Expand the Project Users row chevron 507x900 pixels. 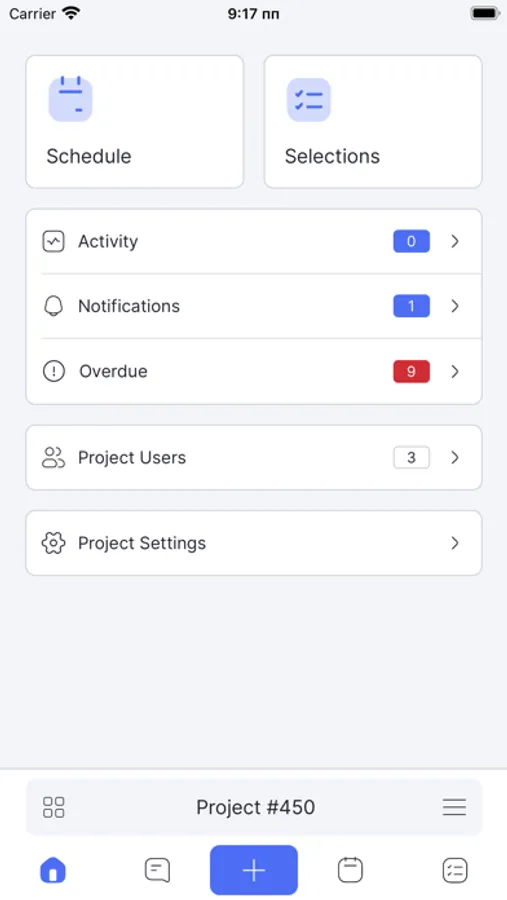455,457
